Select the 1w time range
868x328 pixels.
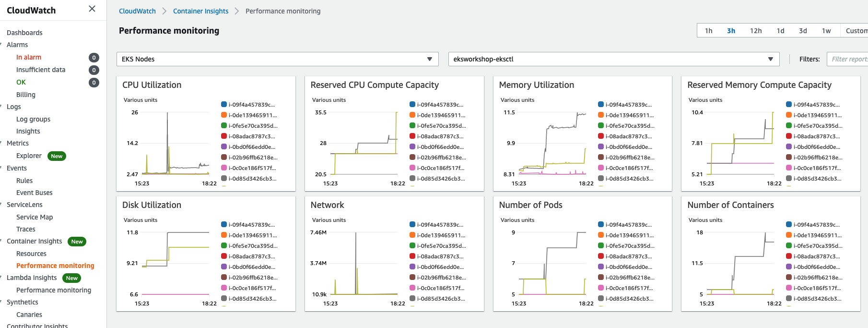[x=826, y=31]
